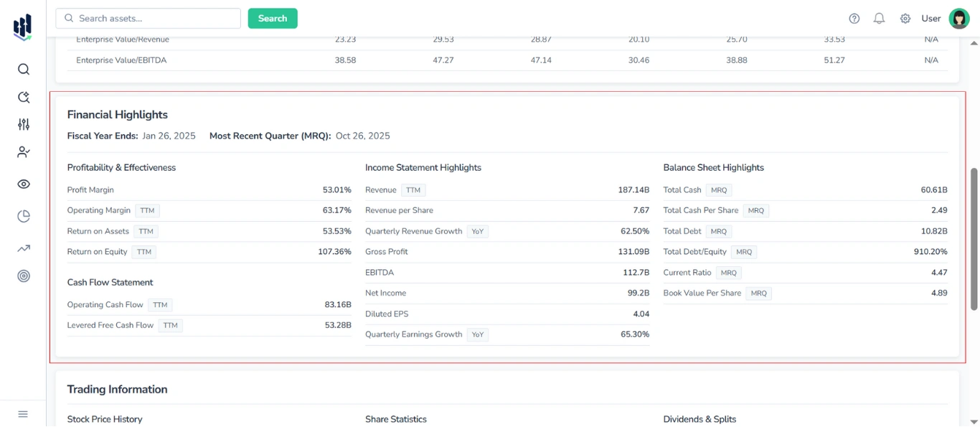980x427 pixels.
Task: Toggle the YoY badge beside Quarterly Earnings Growth
Action: point(478,334)
